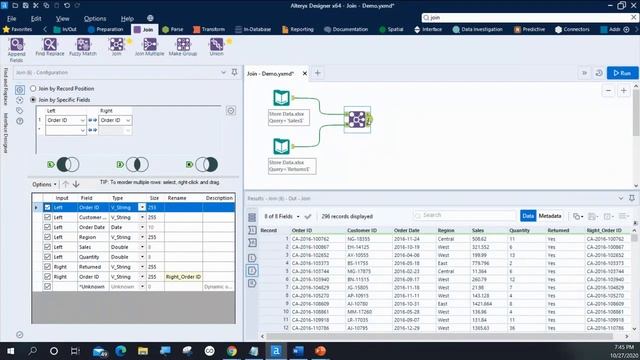Select the Append Fields tool
The image size is (640, 360).
(x=17, y=49)
